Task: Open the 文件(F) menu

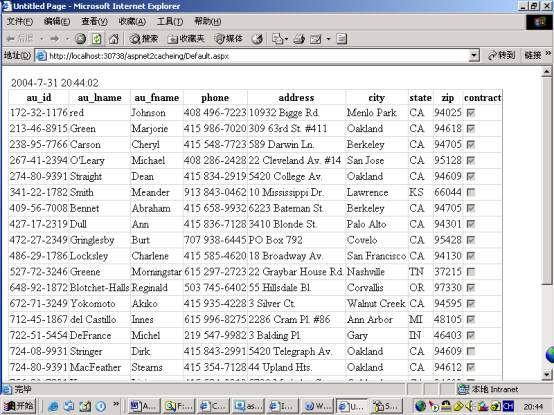Action: (x=20, y=22)
